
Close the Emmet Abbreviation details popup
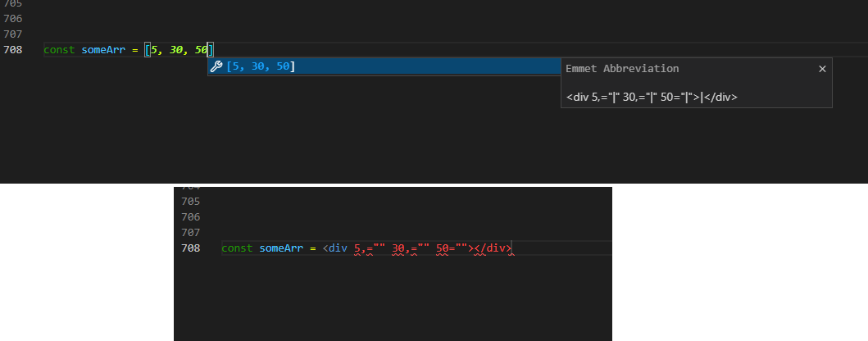pos(822,70)
